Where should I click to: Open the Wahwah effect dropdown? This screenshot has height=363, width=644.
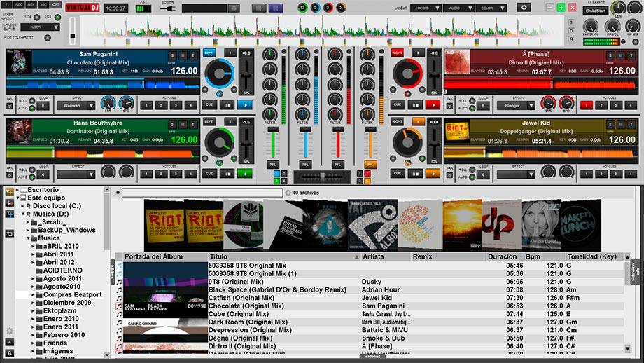click(76, 106)
